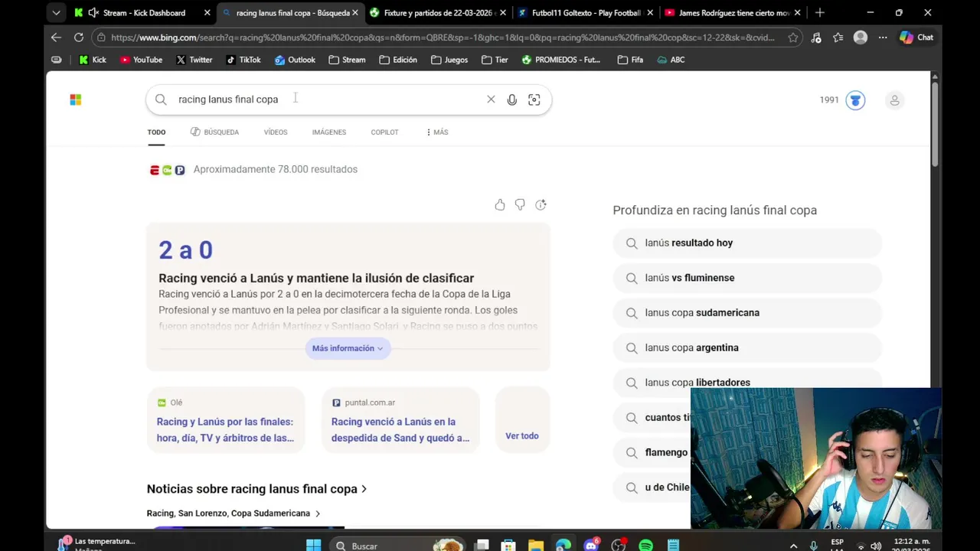Switch to James Rodríguez YouTube tab
Viewport: 980px width, 551px height.
pos(733,12)
